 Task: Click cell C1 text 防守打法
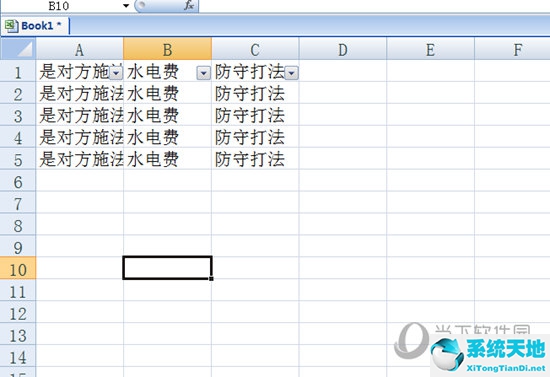coord(249,72)
